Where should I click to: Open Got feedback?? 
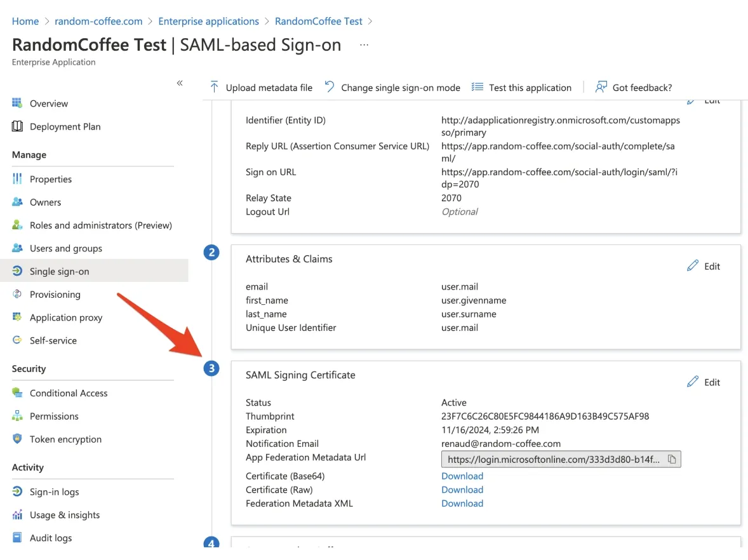point(634,88)
